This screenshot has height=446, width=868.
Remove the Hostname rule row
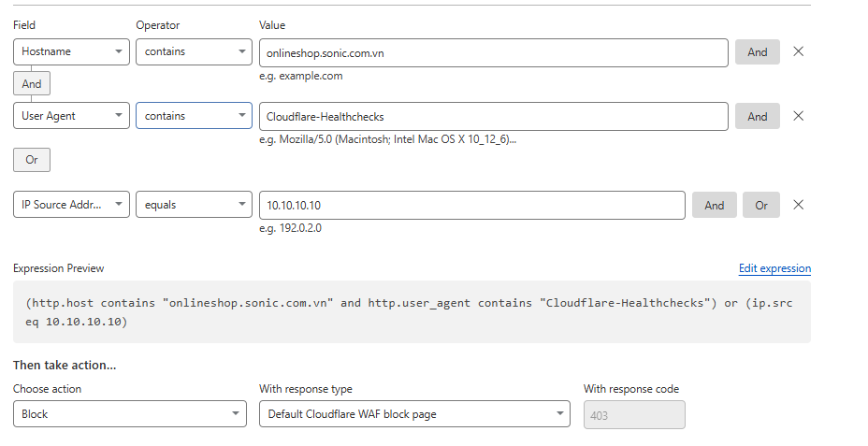click(x=798, y=52)
